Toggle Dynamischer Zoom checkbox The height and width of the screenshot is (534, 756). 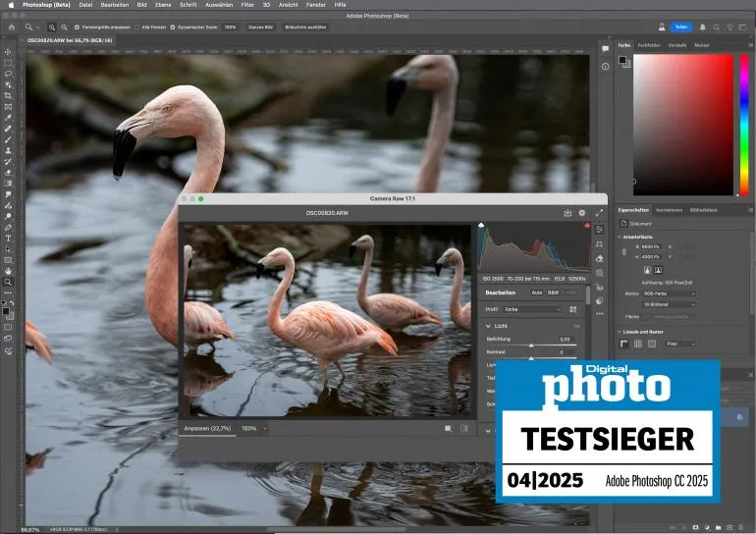(173, 27)
